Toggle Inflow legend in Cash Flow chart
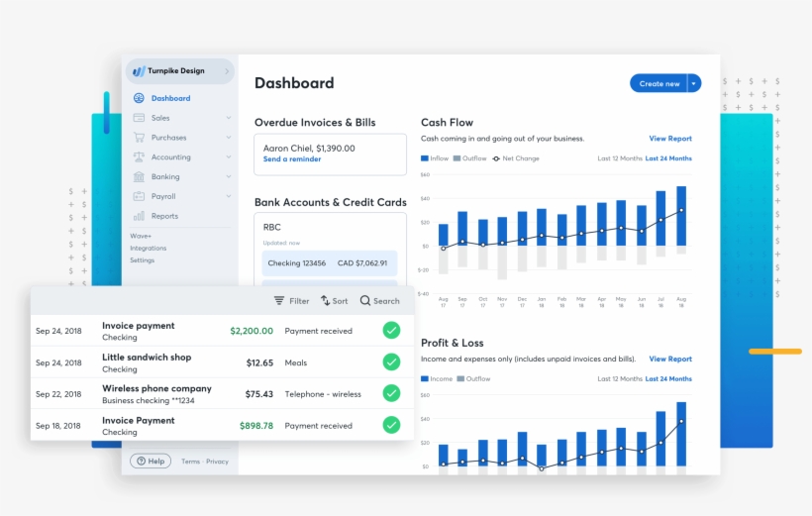Image resolution: width=812 pixels, height=516 pixels. [x=435, y=158]
